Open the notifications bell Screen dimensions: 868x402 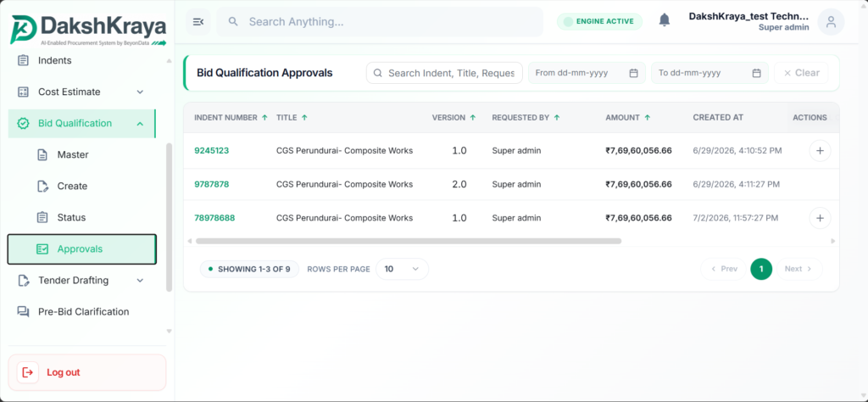coord(665,20)
